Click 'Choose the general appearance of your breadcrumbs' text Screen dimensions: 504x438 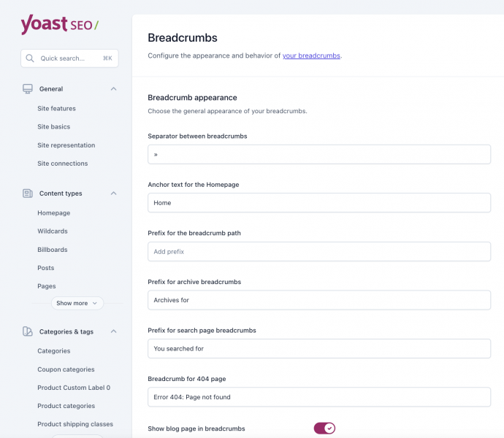point(228,111)
